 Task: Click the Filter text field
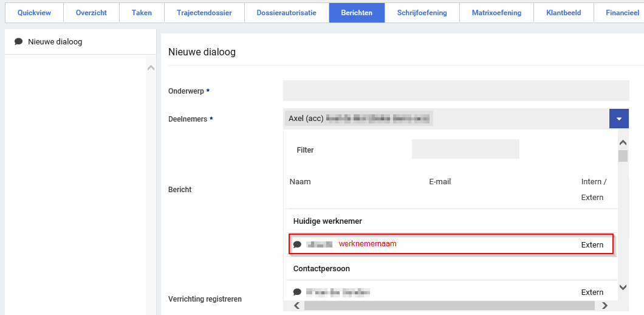pos(465,149)
